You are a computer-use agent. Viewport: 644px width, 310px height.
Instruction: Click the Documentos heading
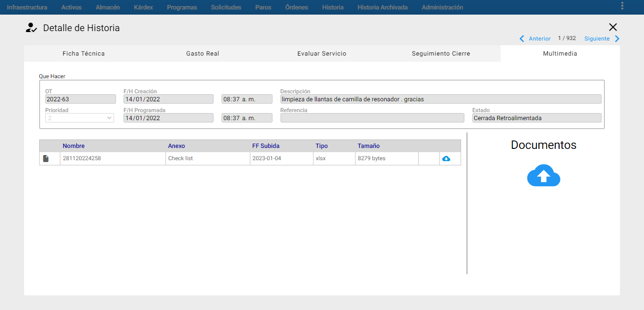pos(544,145)
